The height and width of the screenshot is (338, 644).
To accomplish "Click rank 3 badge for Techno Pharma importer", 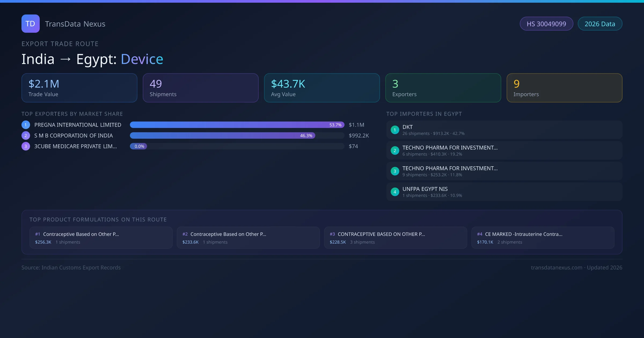I will point(395,171).
